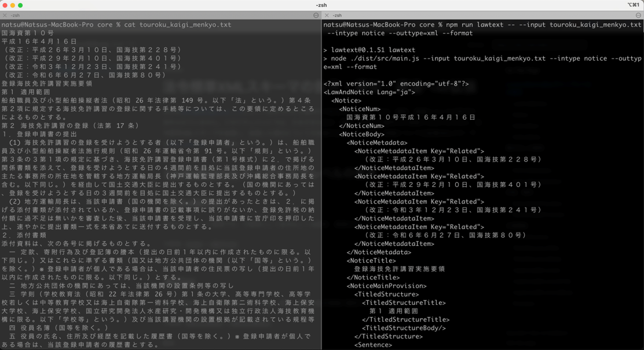Image resolution: width=644 pixels, height=350 pixels.
Task: Click the "<NoticeBody>" tag
Action: click(x=362, y=134)
